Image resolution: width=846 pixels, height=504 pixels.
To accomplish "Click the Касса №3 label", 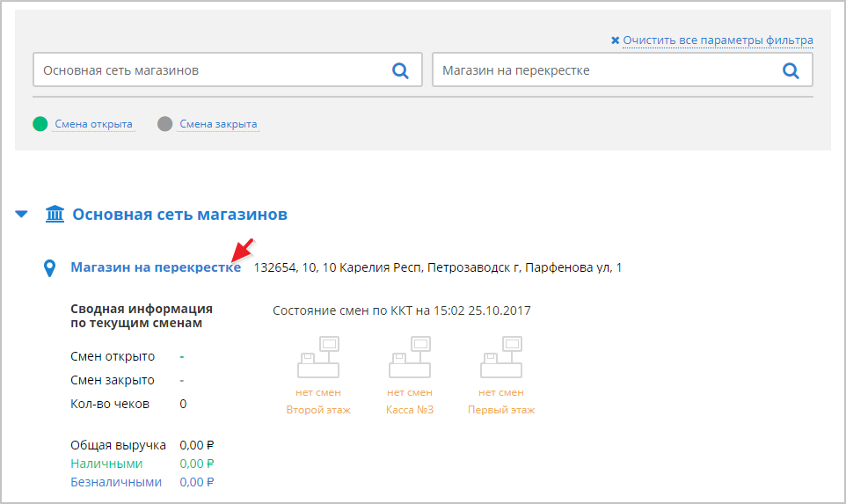I will pyautogui.click(x=410, y=410).
